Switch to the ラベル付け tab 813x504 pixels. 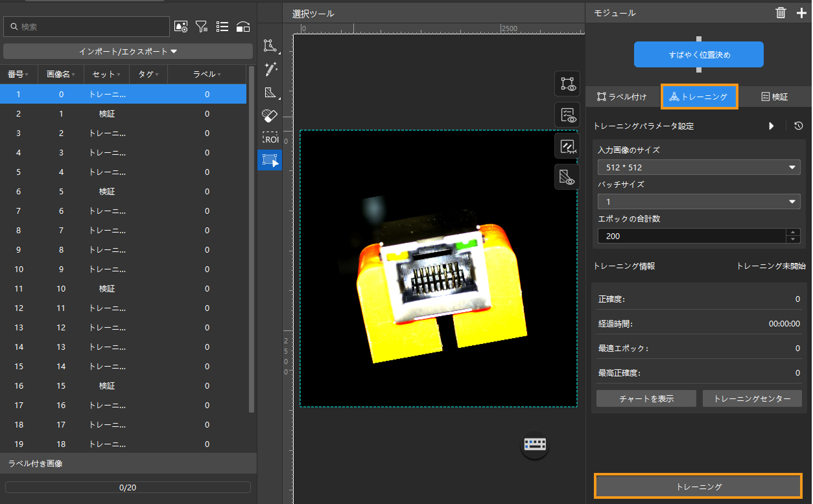pyautogui.click(x=622, y=97)
